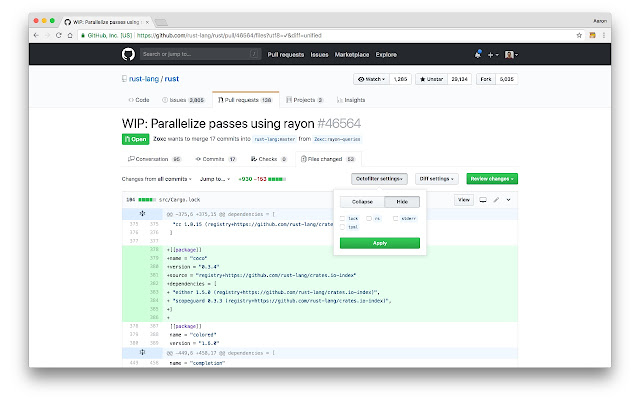Image resolution: width=640 pixels, height=400 pixels.
Task: Open the Review changes dropdown
Action: pos(492,179)
